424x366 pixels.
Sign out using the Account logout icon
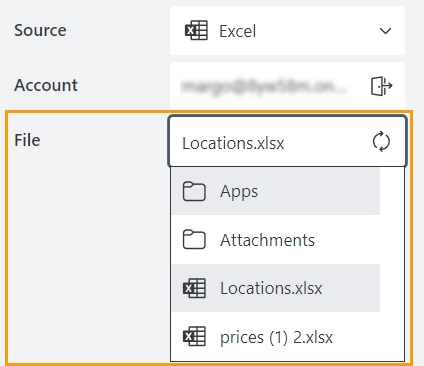tap(382, 86)
